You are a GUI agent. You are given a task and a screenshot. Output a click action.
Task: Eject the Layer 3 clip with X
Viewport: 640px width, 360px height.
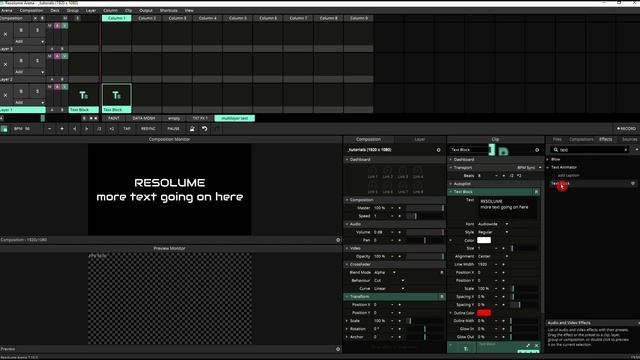[x=5, y=34]
